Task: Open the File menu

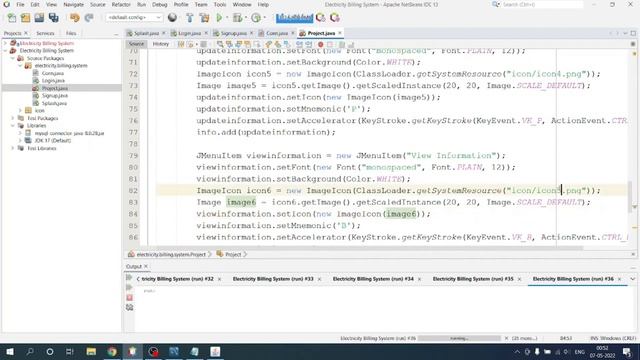Action: pos(20,4)
